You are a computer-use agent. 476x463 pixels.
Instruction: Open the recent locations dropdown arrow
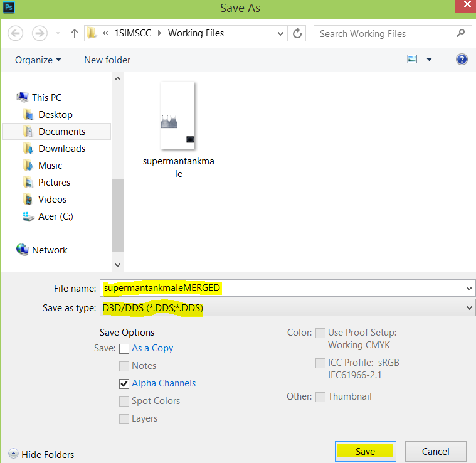click(58, 33)
